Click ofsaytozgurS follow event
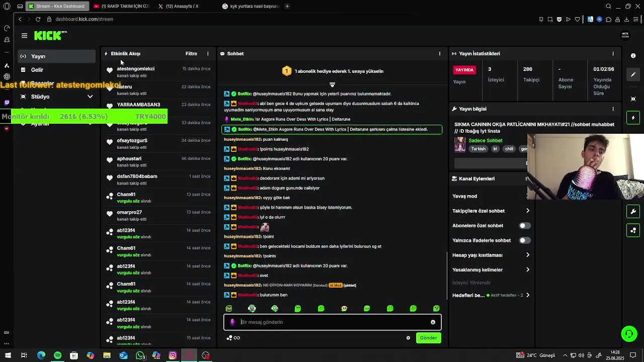The image size is (644, 362). coord(158,144)
